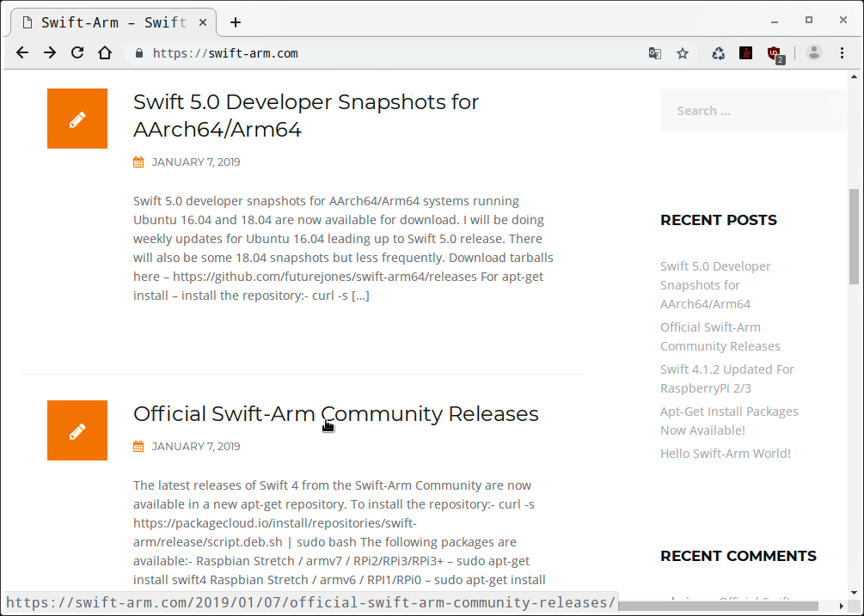The image size is (864, 616).
Task: Open recent post Swift 4.1.2 Updated For RaspberryPi
Action: pyautogui.click(x=726, y=379)
